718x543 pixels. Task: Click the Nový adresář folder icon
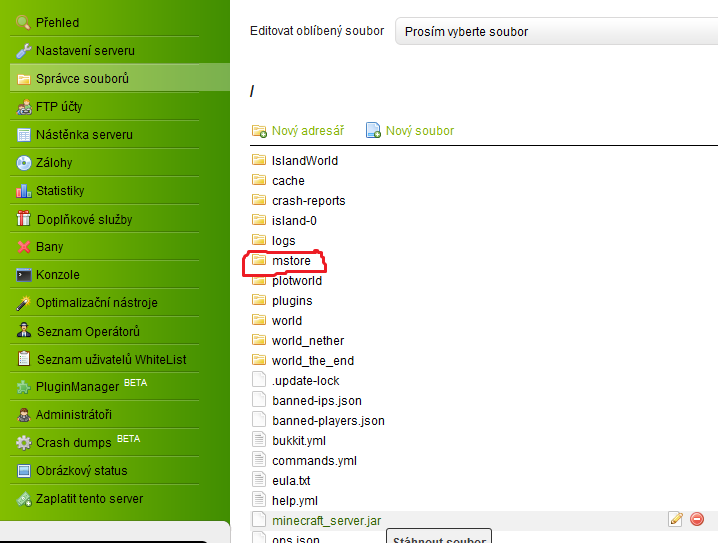(259, 130)
